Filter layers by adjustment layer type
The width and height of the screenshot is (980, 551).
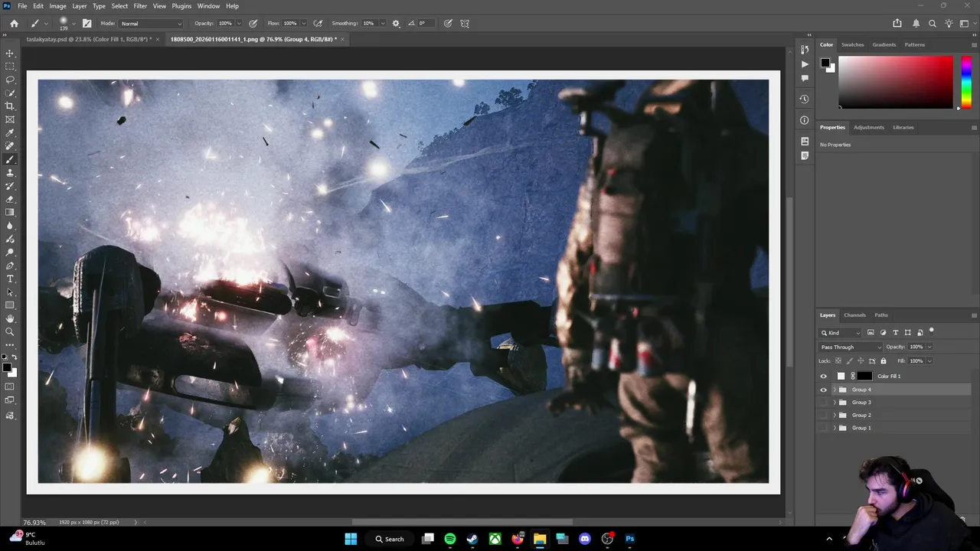[883, 332]
